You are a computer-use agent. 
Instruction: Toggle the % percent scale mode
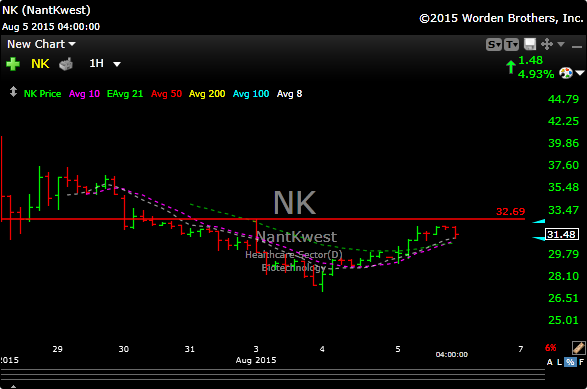click(570, 362)
